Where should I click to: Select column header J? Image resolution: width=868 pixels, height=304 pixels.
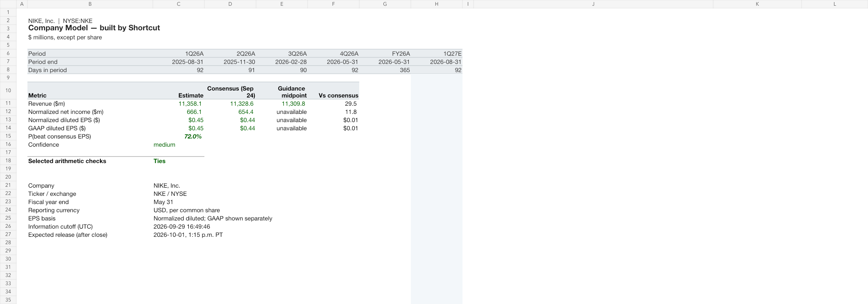(593, 4)
